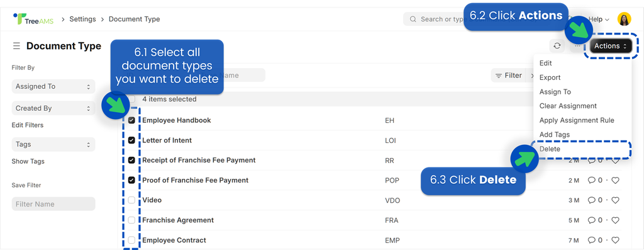
Task: Open the Tags filter dropdown
Action: pyautogui.click(x=53, y=145)
